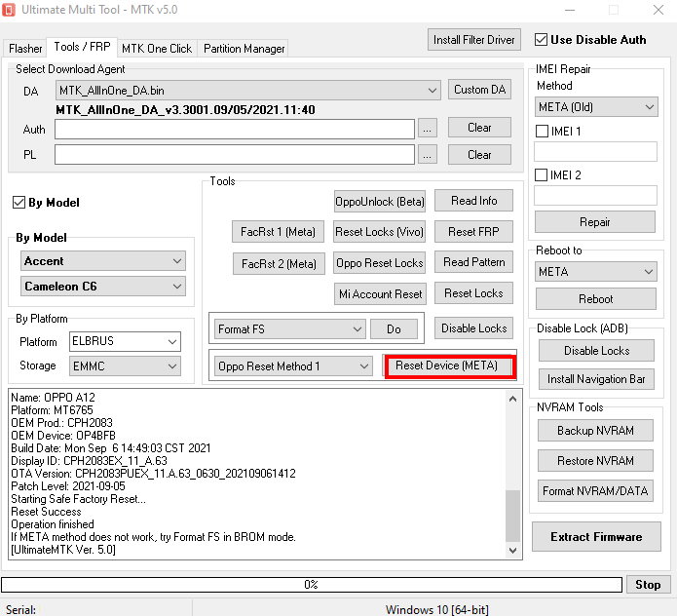This screenshot has height=616, width=677.
Task: Click the Custom DA button
Action: [479, 90]
